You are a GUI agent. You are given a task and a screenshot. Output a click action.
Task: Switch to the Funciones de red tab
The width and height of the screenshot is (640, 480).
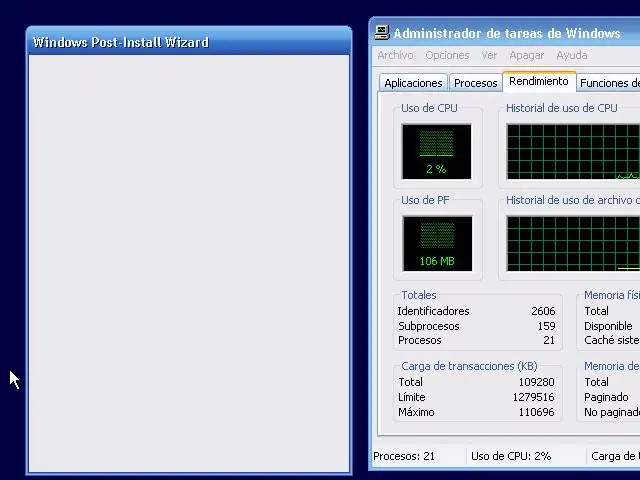(x=609, y=83)
